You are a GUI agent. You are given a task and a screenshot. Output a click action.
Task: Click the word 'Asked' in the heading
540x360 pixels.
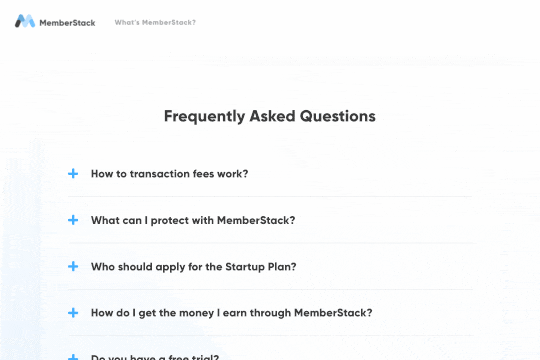(272, 116)
